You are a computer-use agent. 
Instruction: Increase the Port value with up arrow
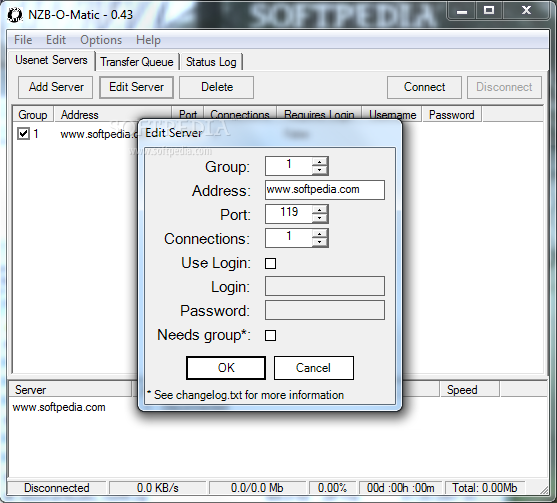(320, 210)
